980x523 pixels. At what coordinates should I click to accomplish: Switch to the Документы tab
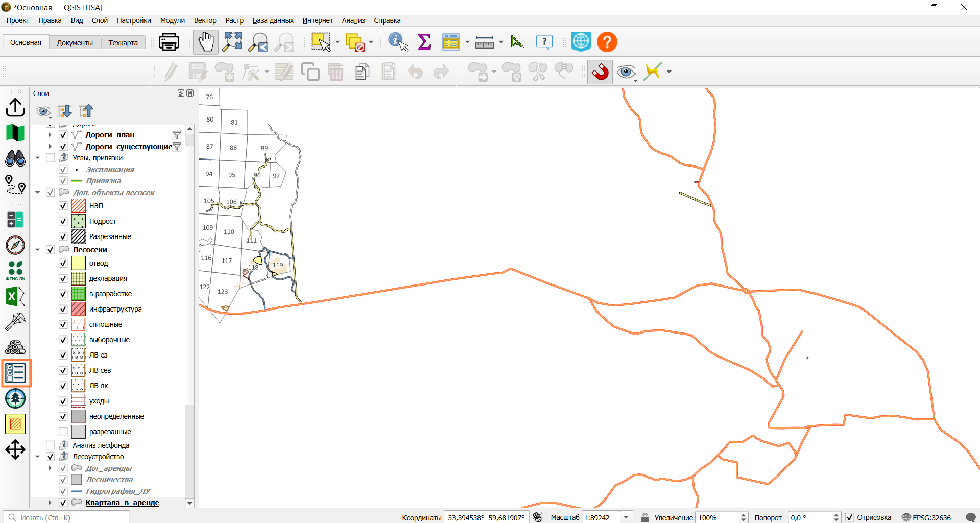point(75,43)
